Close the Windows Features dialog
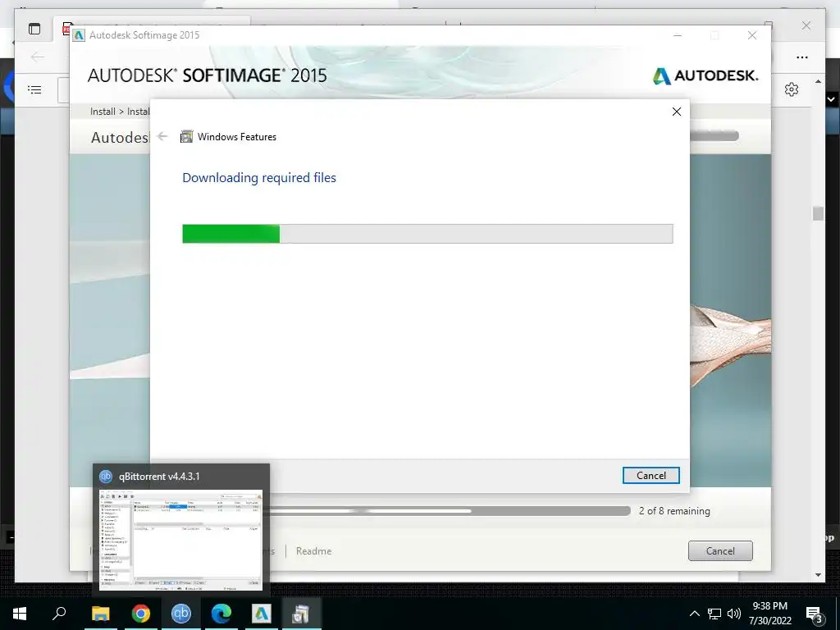The width and height of the screenshot is (840, 630). (677, 112)
